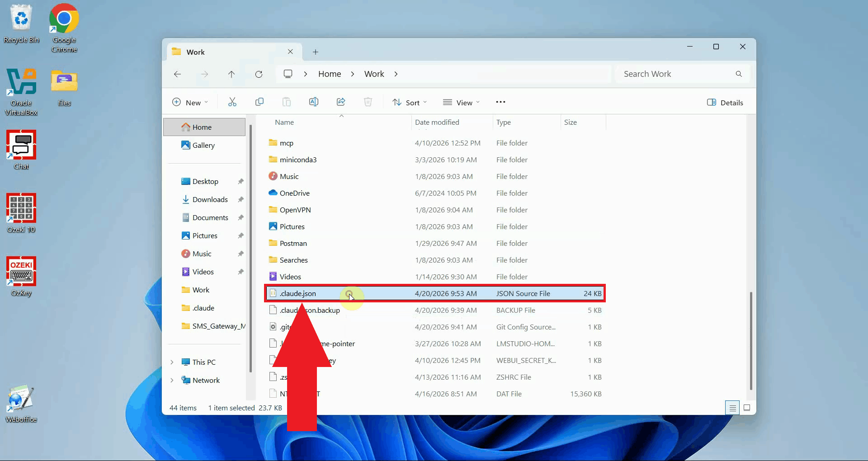Viewport: 868px width, 461px height.
Task: Select the .claude.json file
Action: coord(435,293)
